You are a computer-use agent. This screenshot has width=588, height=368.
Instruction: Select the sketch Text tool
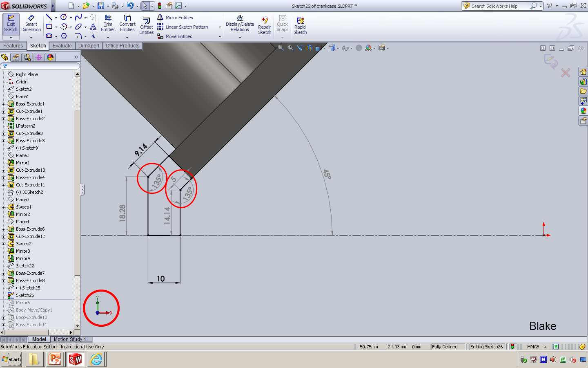[x=93, y=27]
